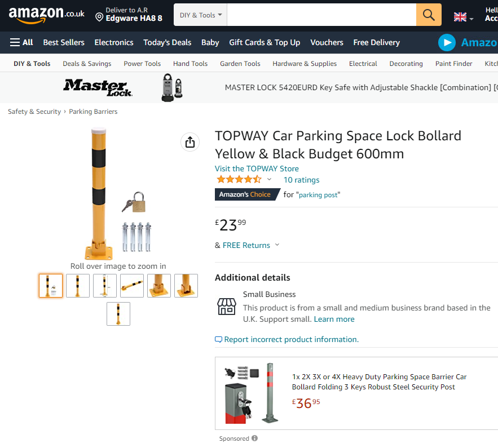Expand the DIY & Tools search category dropdown
This screenshot has height=448, width=498.
click(x=200, y=15)
